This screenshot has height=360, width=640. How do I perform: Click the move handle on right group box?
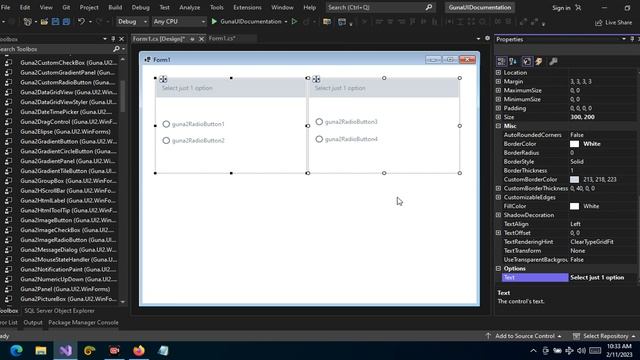tap(316, 79)
